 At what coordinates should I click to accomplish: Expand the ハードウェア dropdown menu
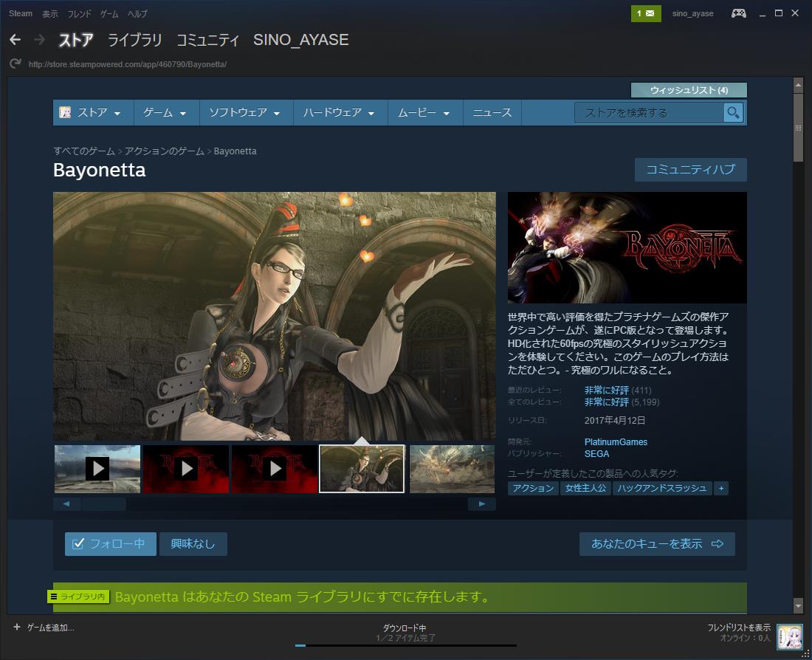tap(341, 112)
